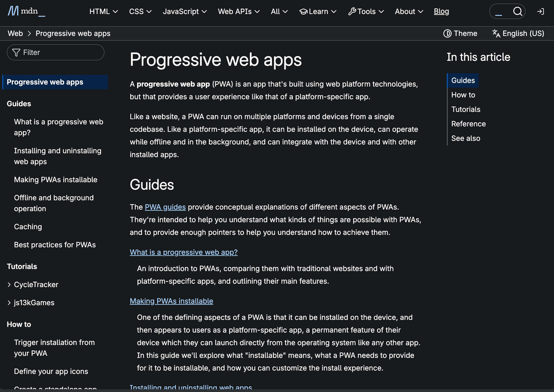This screenshot has height=392, width=554.
Task: Focus the sidebar Filter field
Action: click(x=56, y=52)
